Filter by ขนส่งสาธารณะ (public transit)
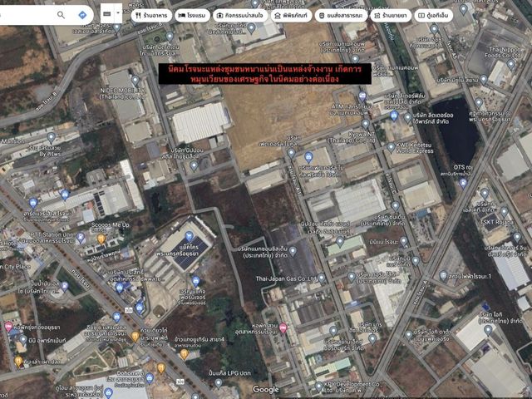Image resolution: width=532 pixels, height=399 pixels. (341, 16)
